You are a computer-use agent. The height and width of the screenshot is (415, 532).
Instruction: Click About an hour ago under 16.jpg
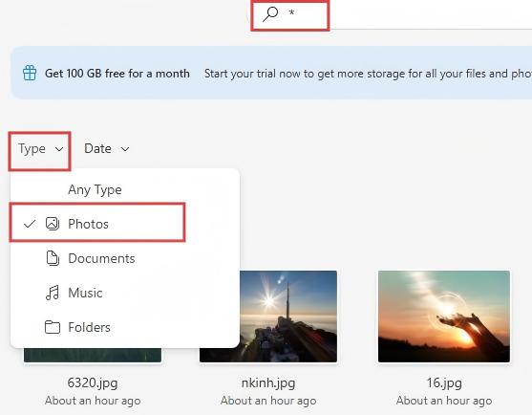click(444, 401)
